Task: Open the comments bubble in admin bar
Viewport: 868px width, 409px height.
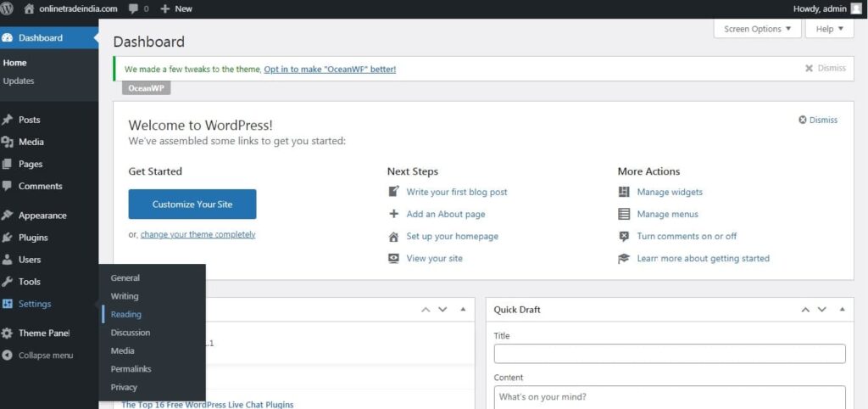Action: (134, 9)
